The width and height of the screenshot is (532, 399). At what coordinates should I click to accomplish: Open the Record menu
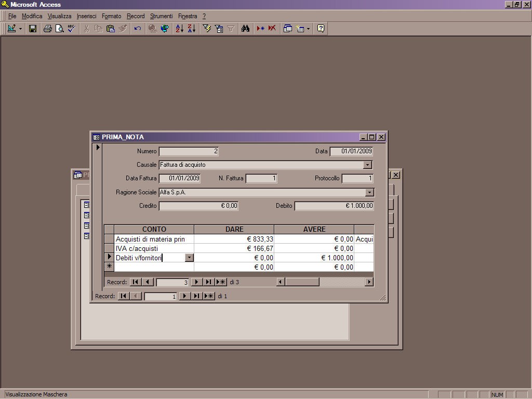[x=136, y=16]
